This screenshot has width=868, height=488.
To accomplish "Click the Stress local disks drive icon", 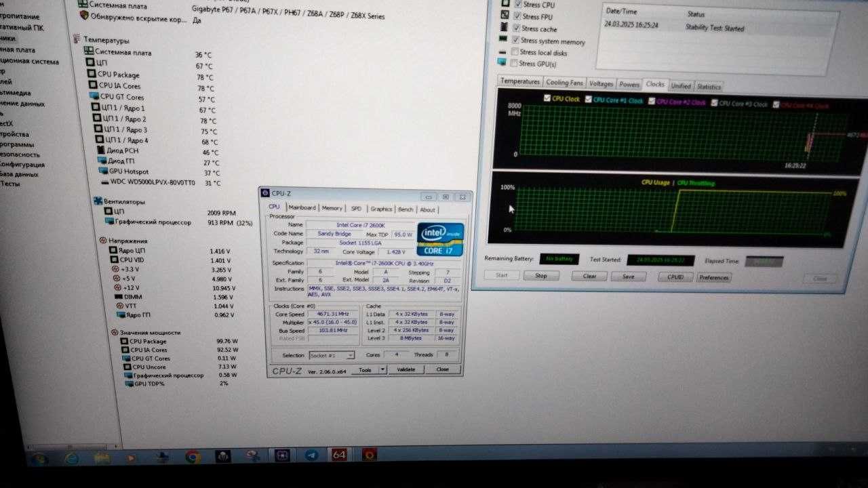I will [x=502, y=52].
